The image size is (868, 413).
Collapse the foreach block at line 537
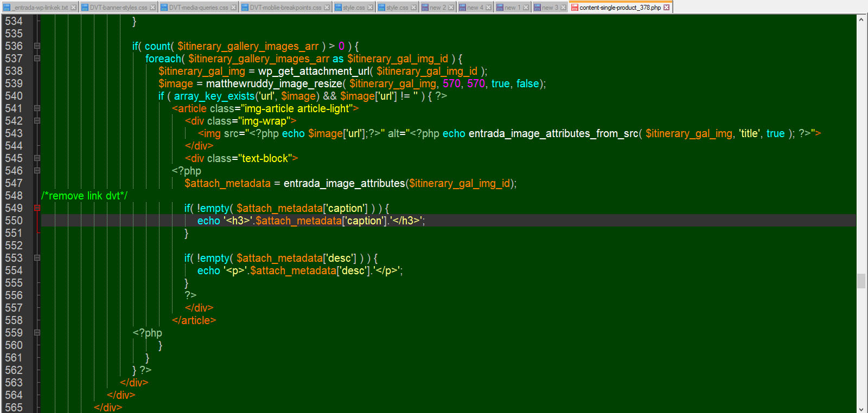[x=37, y=59]
